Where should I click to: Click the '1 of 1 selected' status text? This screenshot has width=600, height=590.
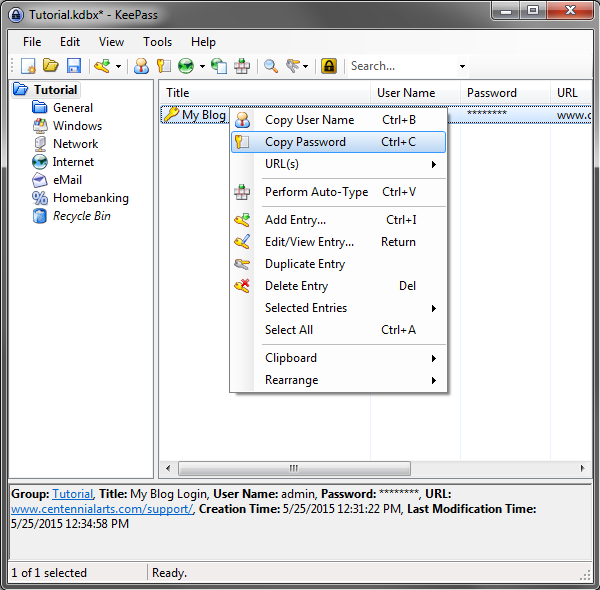(49, 573)
